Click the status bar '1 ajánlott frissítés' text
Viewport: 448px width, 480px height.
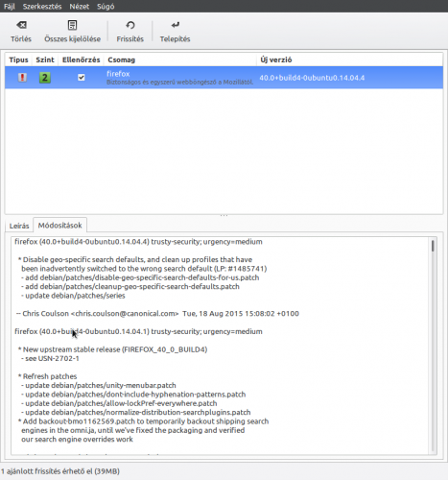point(60,471)
